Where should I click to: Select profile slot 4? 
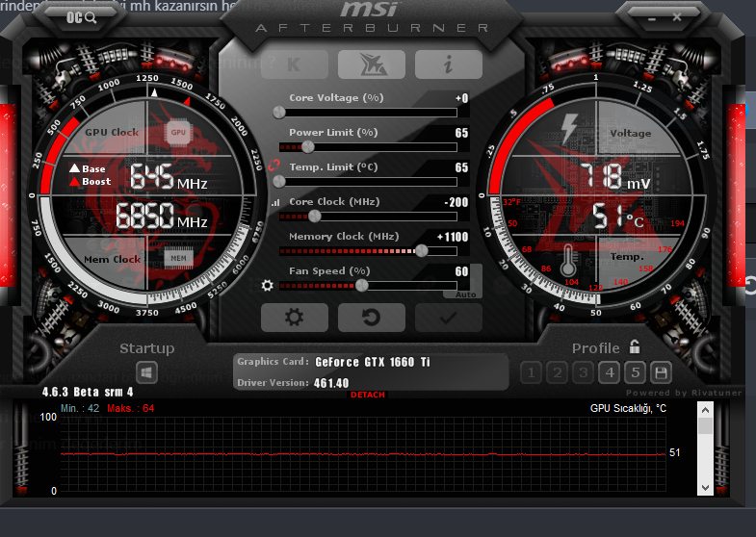[x=610, y=372]
